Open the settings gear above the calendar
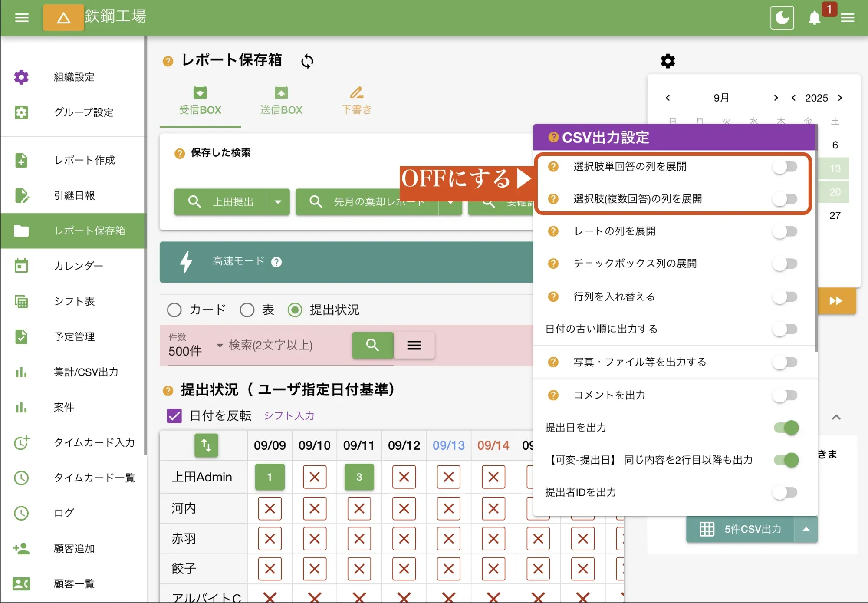Viewport: 868px width, 603px height. [x=667, y=61]
